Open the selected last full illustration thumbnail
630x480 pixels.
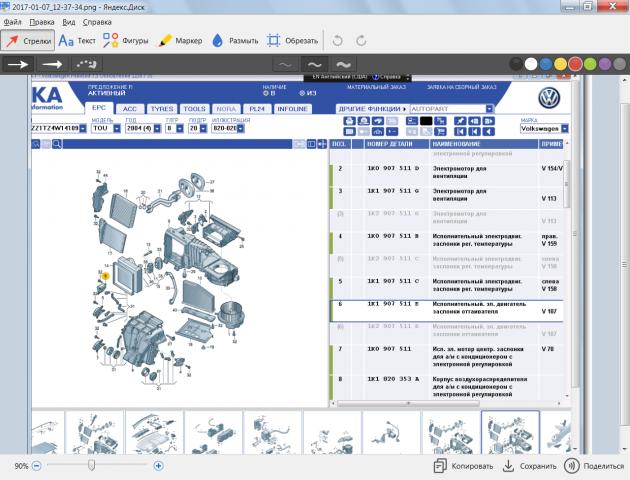510,432
